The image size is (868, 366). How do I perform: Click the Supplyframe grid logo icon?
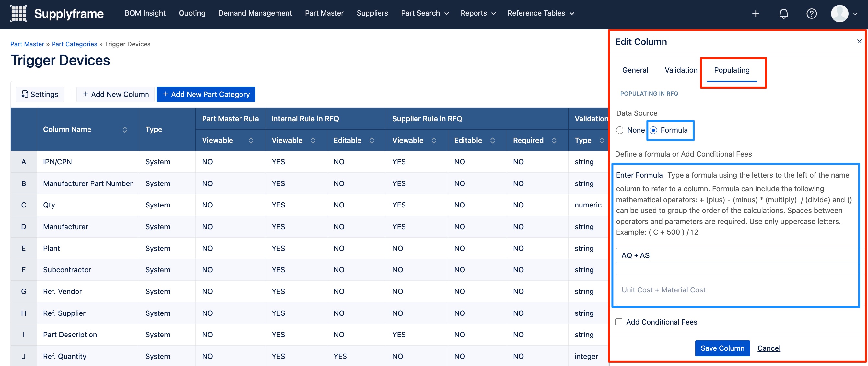tap(18, 14)
